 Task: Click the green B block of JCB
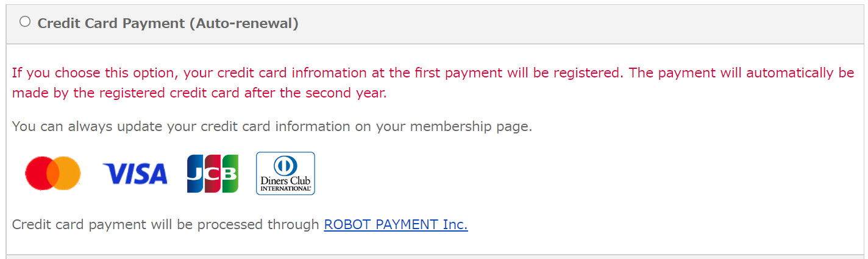tap(230, 174)
